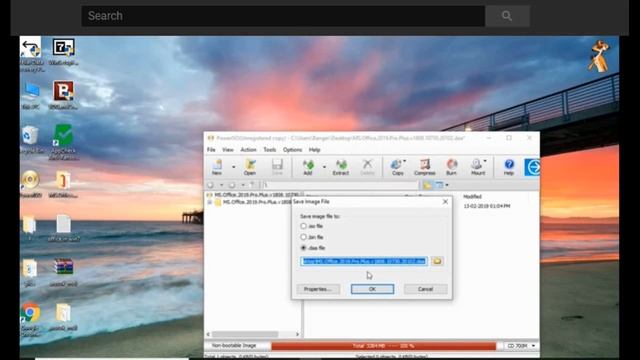Screen dimensions: 640x360
Task: Open the Help menu in menu bar
Action: tap(314, 150)
